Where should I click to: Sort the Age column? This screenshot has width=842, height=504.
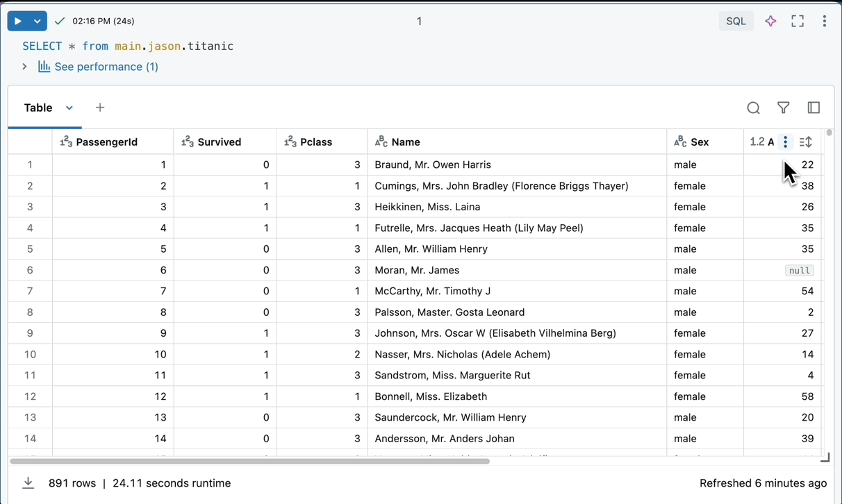point(806,142)
